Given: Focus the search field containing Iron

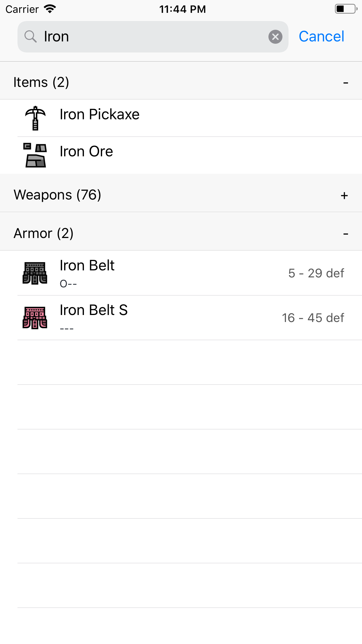Looking at the screenshot, I should tap(152, 37).
